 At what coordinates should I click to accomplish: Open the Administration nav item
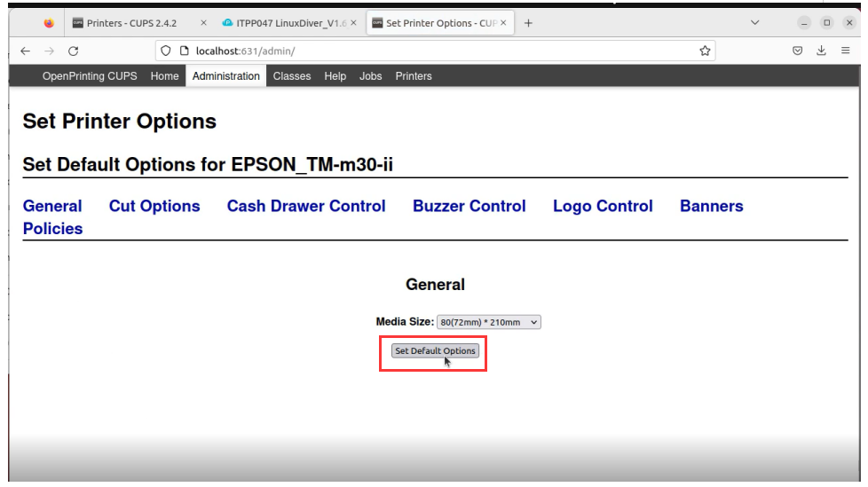[x=225, y=76]
